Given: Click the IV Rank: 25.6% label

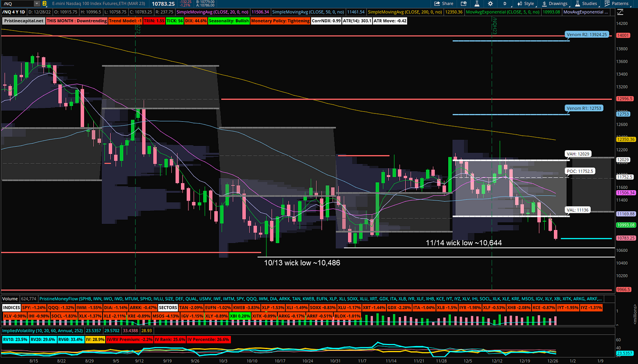Looking at the screenshot, I should click(x=170, y=339).
